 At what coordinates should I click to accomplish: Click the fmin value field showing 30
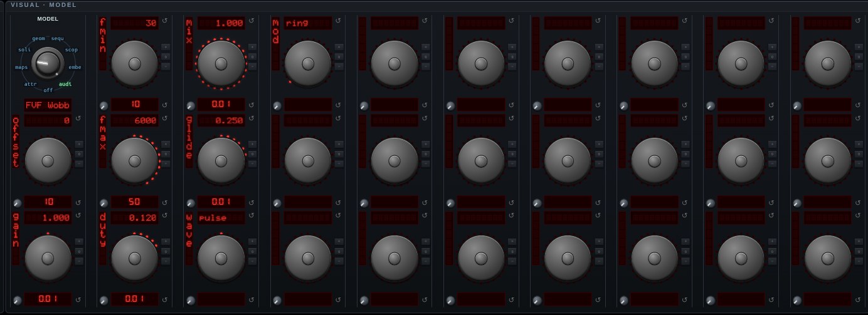coord(134,23)
